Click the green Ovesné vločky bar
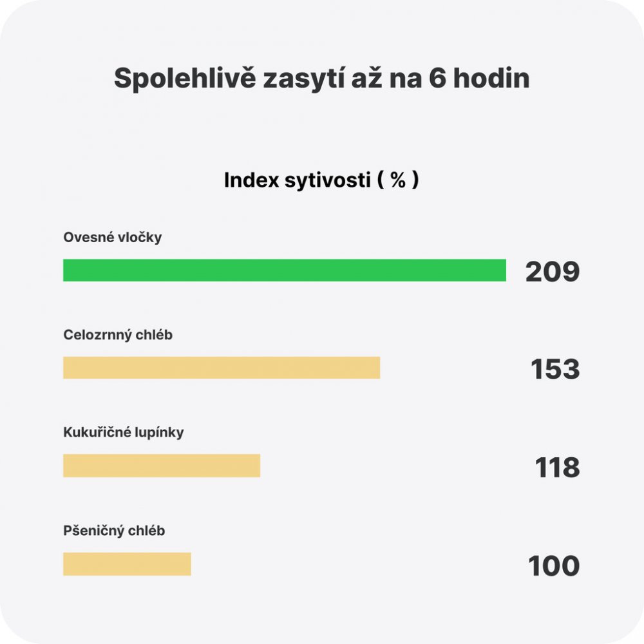 coord(284,270)
